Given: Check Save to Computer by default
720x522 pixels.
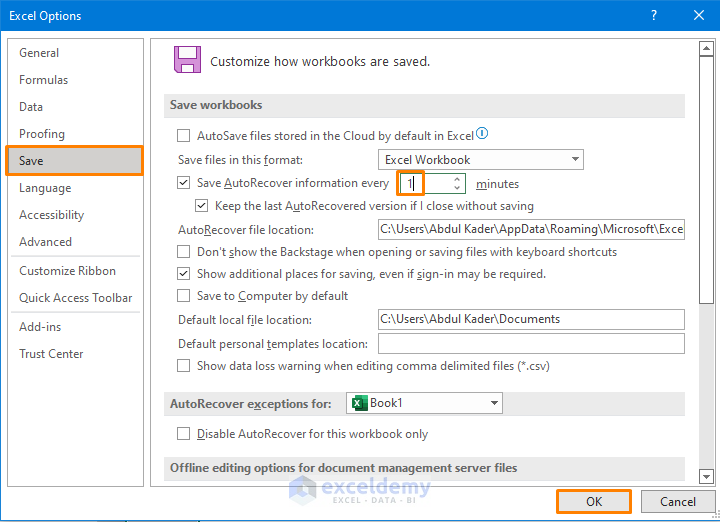Looking at the screenshot, I should point(183,296).
